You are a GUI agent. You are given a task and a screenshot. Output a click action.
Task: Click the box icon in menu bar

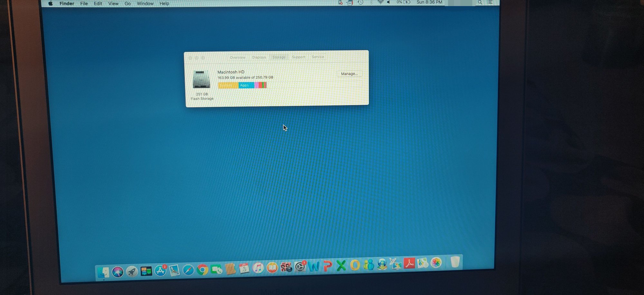[x=350, y=3]
